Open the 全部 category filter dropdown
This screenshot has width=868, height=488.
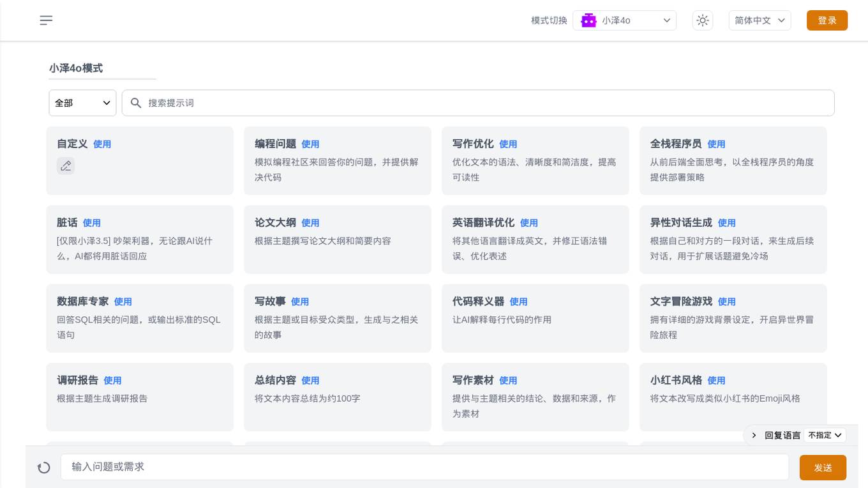click(x=82, y=103)
